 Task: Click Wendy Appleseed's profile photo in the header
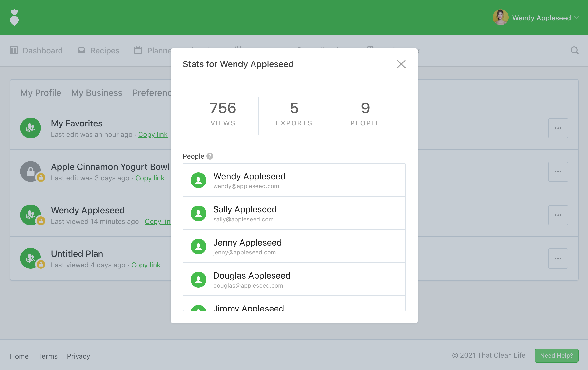click(500, 18)
